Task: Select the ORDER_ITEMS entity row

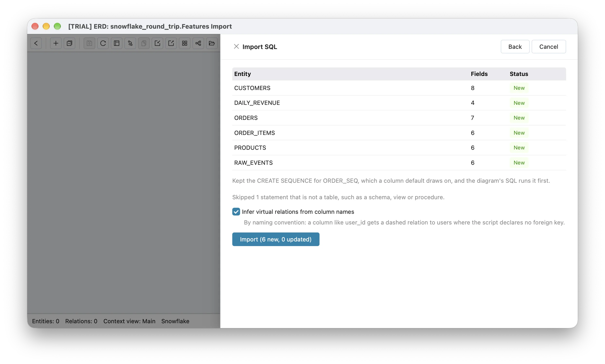Action: point(399,133)
